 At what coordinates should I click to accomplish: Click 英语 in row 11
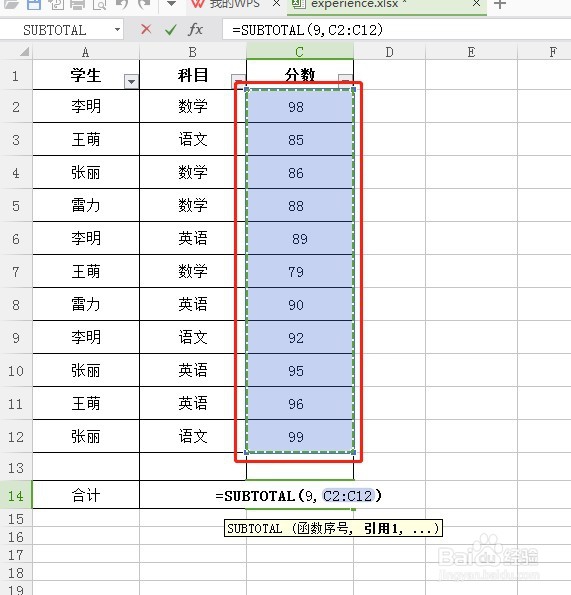coord(193,403)
